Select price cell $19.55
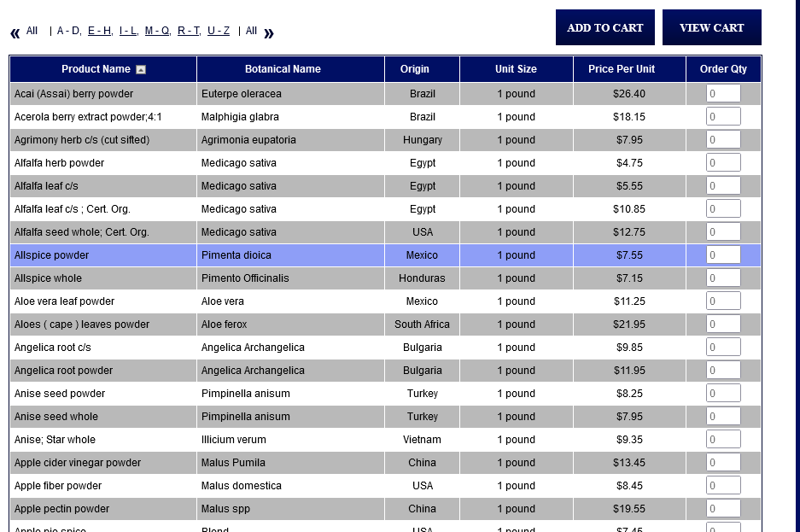This screenshot has width=800, height=532. (x=629, y=508)
